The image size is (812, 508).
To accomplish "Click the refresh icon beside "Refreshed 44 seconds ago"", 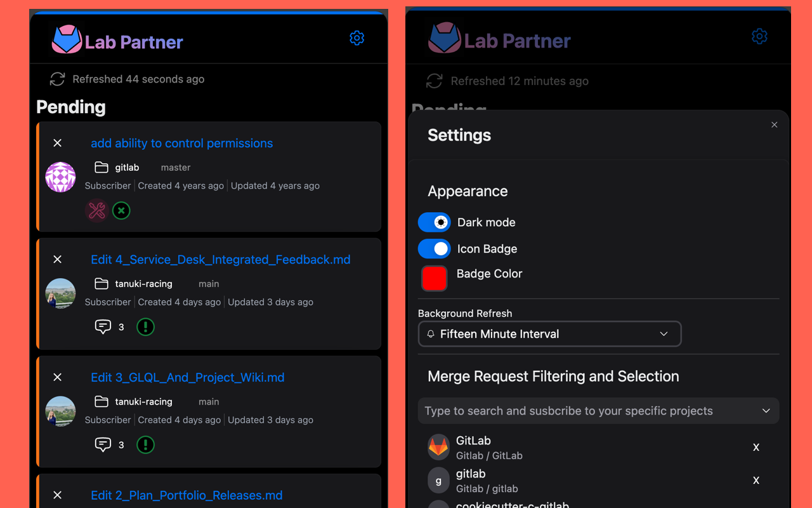I will point(57,79).
